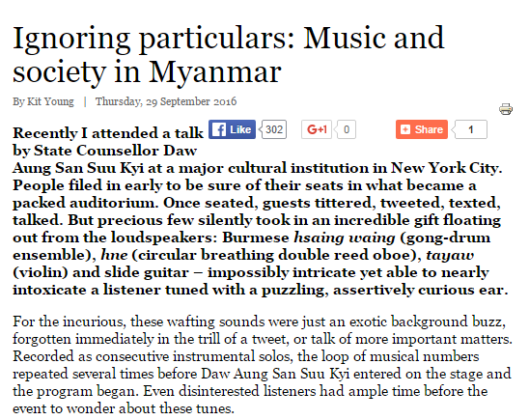
Task: Click the italic word tayaw
Action: coord(450,255)
